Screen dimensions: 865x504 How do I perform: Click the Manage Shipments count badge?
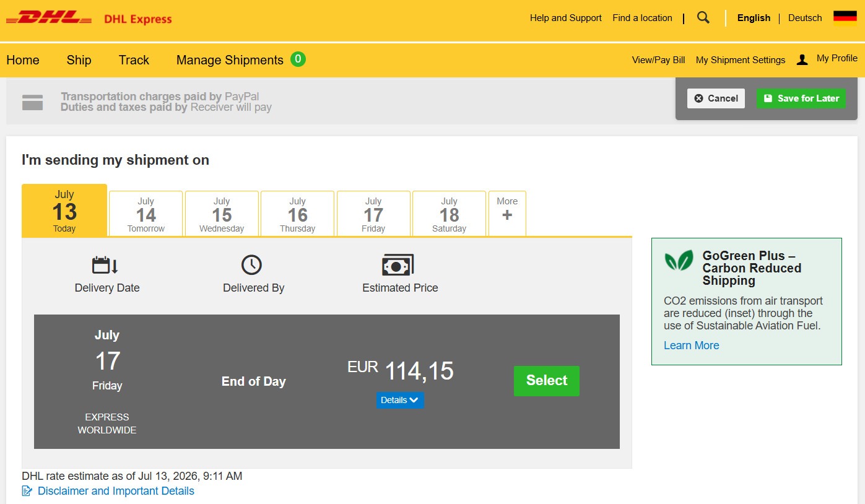(x=298, y=59)
